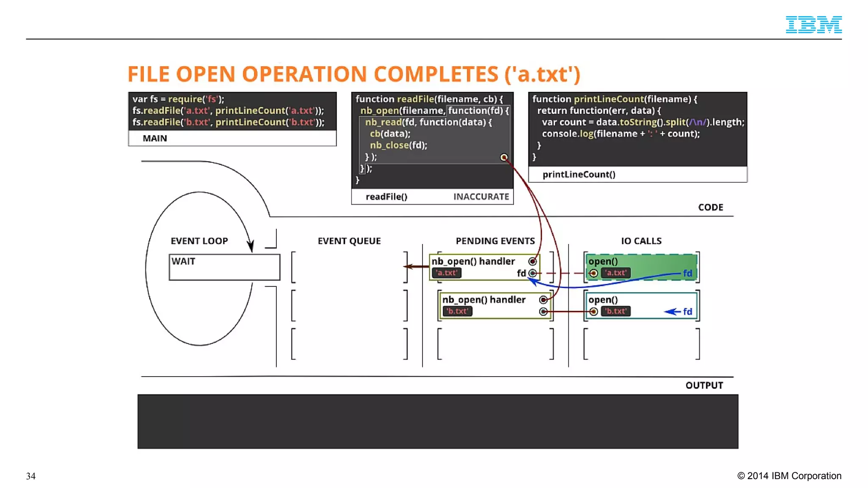The height and width of the screenshot is (488, 868).
Task: Click the IBM logo
Action: click(813, 25)
